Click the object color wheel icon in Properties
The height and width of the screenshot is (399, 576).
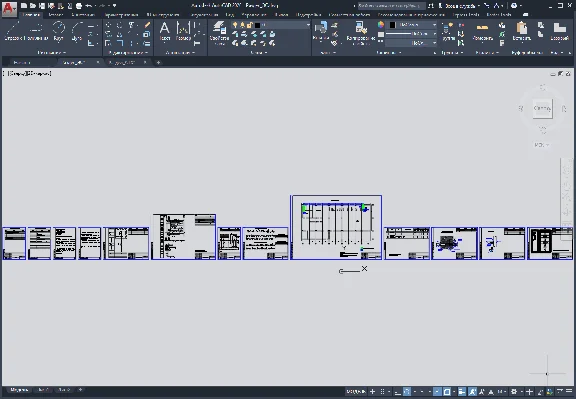pos(381,25)
